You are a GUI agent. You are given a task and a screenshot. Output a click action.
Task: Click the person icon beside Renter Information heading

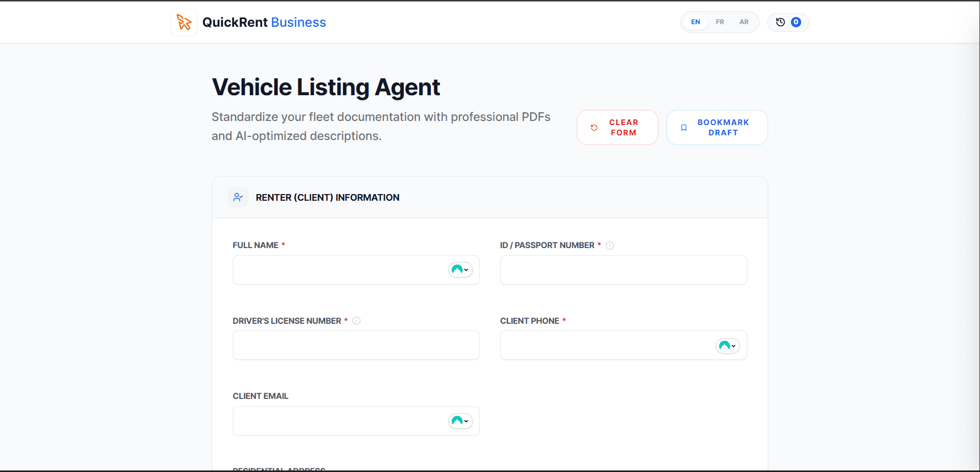point(238,197)
